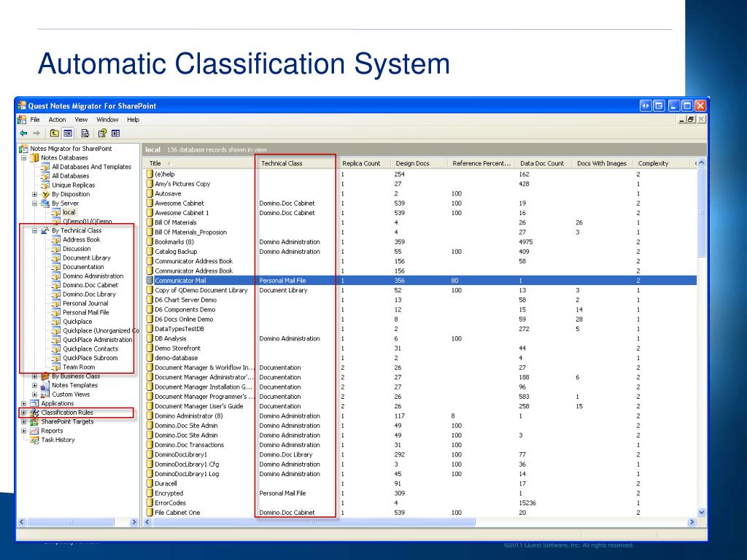Expand the Reports tree node
Viewport: 747px width, 560px height.
tap(23, 431)
